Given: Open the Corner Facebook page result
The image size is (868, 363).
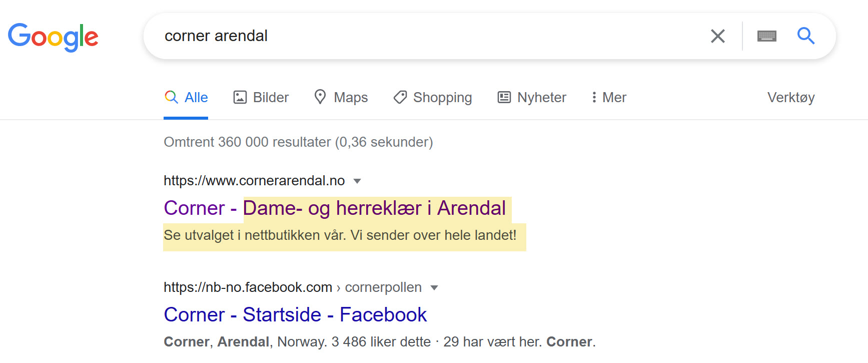Looking at the screenshot, I should [x=295, y=314].
